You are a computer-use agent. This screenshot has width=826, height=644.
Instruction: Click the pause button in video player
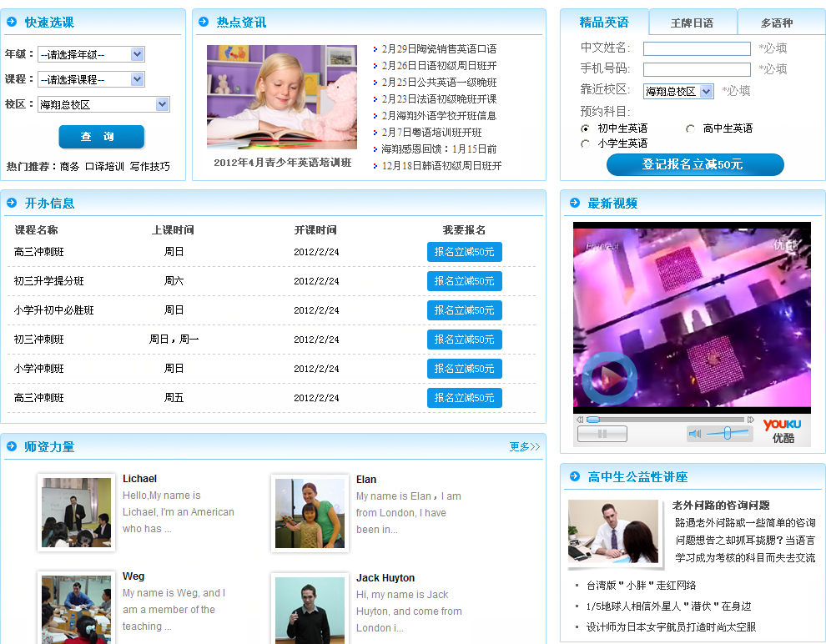point(602,433)
